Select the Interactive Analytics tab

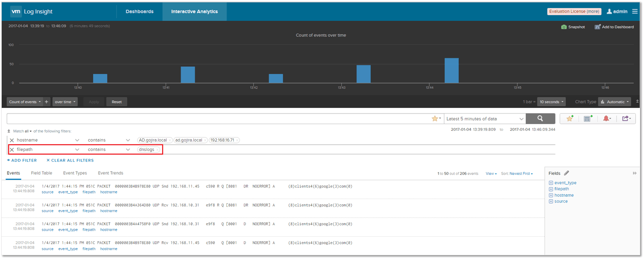click(x=195, y=11)
